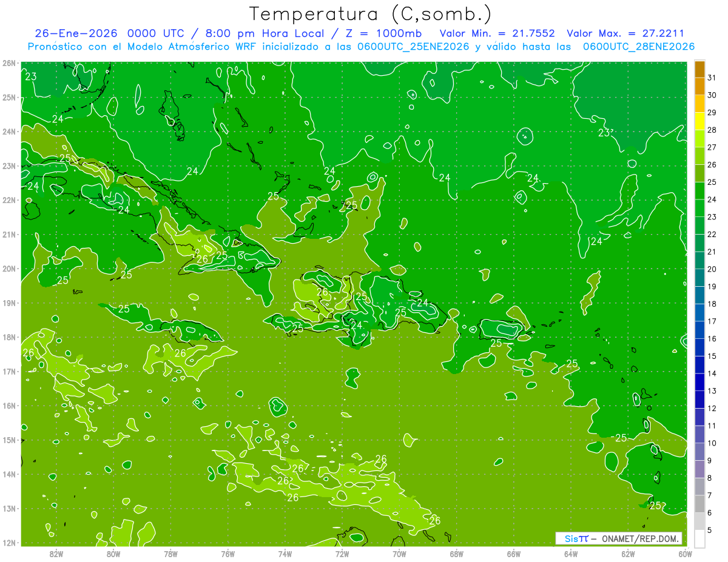
Task: Select the '12N' latitude axis label
Action: pos(9,543)
